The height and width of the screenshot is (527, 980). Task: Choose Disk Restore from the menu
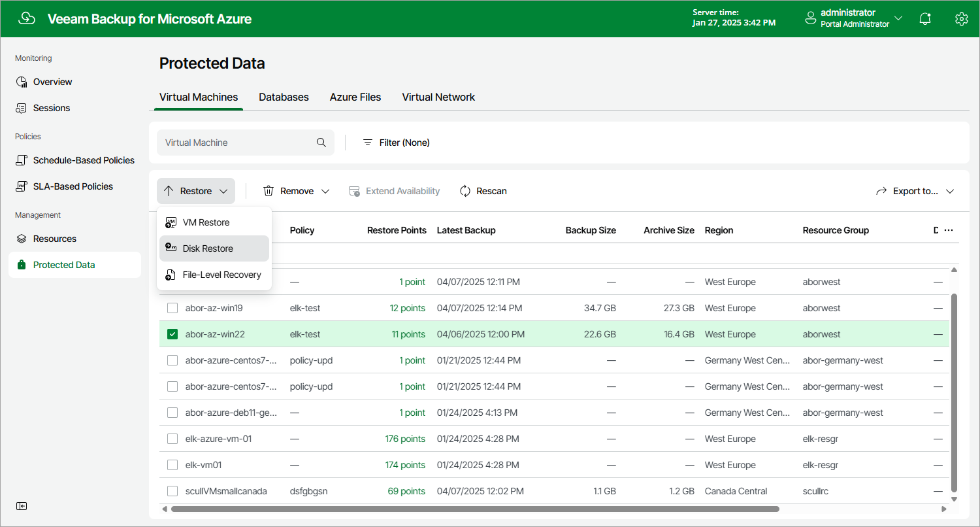pyautogui.click(x=214, y=248)
